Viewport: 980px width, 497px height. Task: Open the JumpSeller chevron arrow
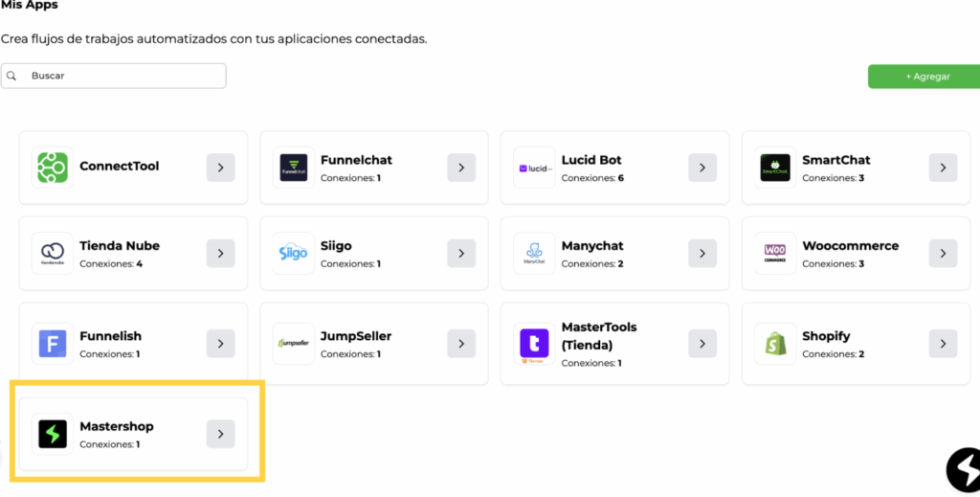(460, 344)
